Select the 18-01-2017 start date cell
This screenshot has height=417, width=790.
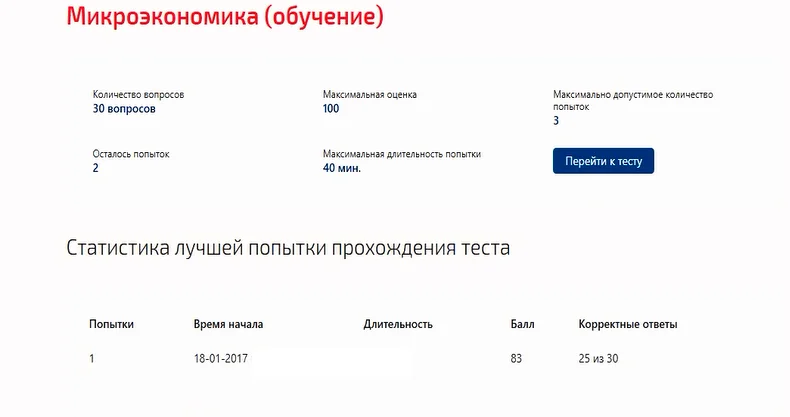[221, 359]
